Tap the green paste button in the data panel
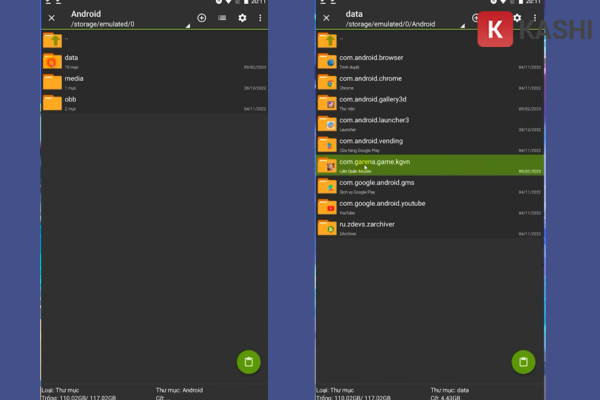The image size is (600, 400). [523, 362]
